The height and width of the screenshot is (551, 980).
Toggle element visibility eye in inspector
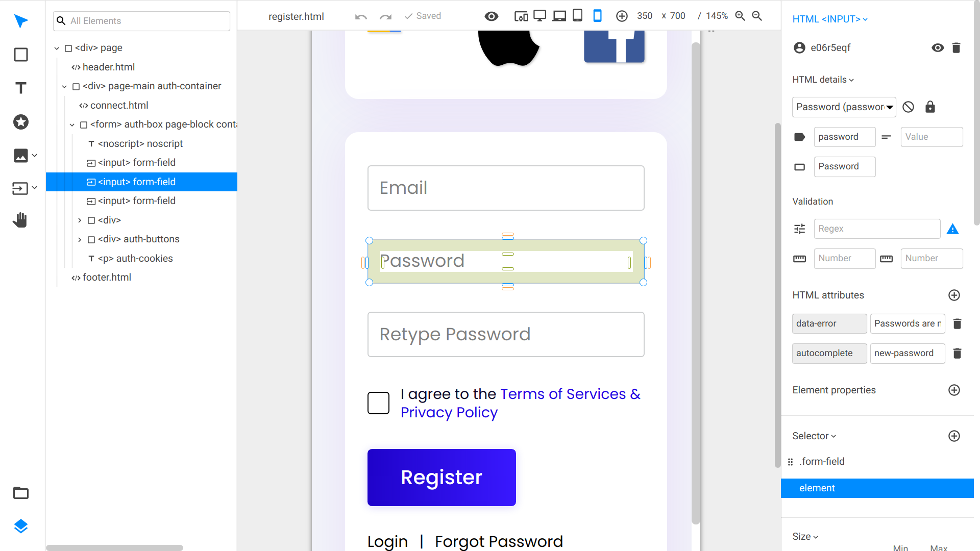pos(938,47)
